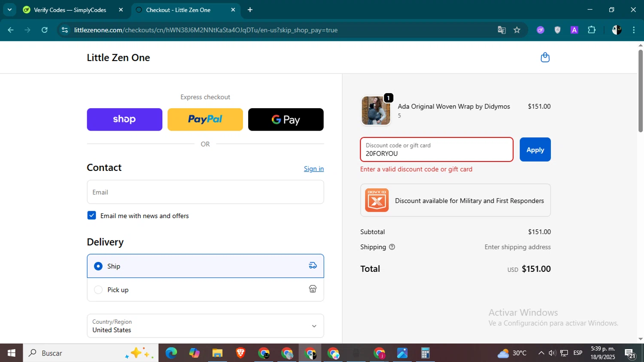This screenshot has width=644, height=362.
Task: Expand the Country/Region dropdown
Action: point(205,326)
